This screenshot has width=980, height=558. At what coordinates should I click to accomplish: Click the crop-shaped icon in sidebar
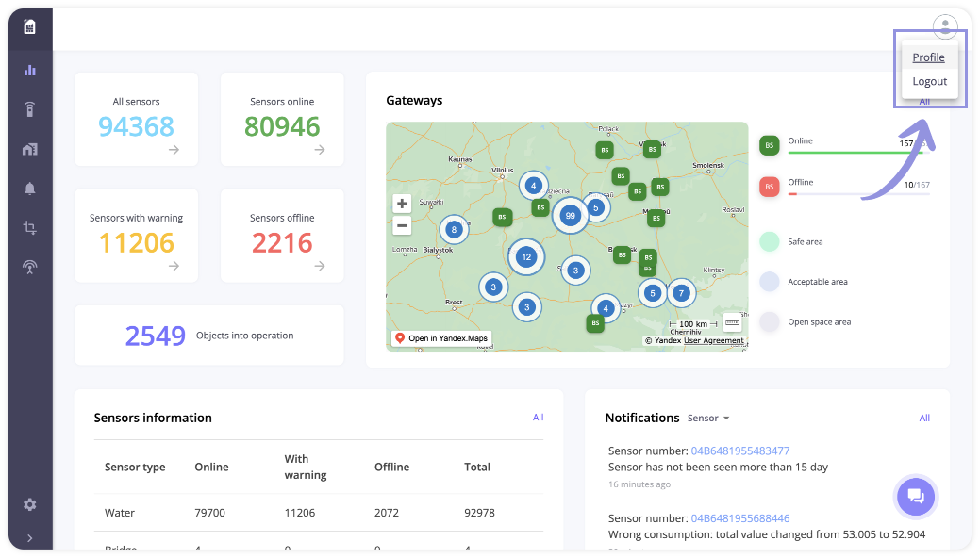click(x=29, y=227)
